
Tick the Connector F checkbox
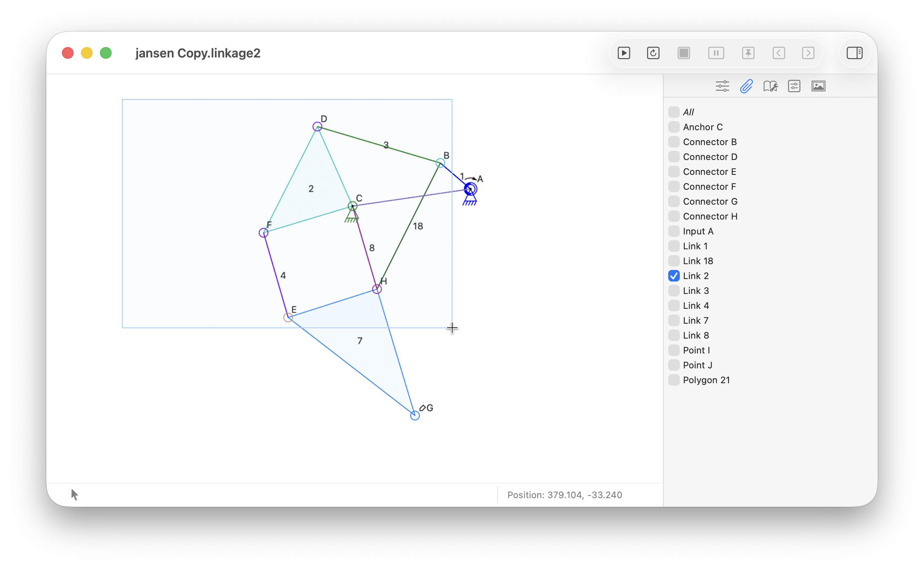pos(674,186)
